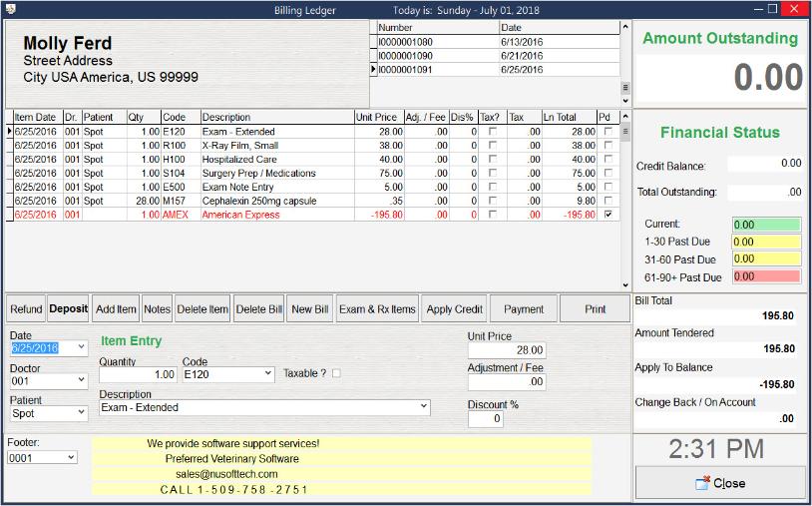The image size is (812, 506).
Task: Click the Unit Price input field
Action: pos(507,350)
